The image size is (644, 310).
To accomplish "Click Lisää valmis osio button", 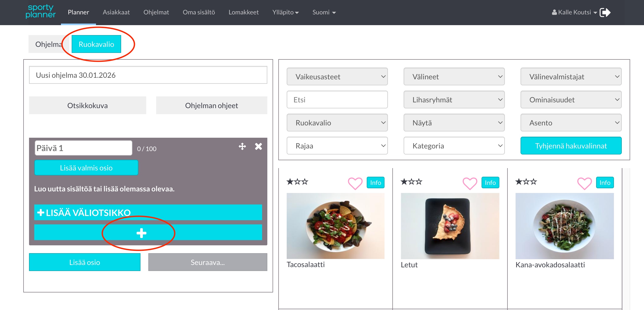I will [86, 168].
